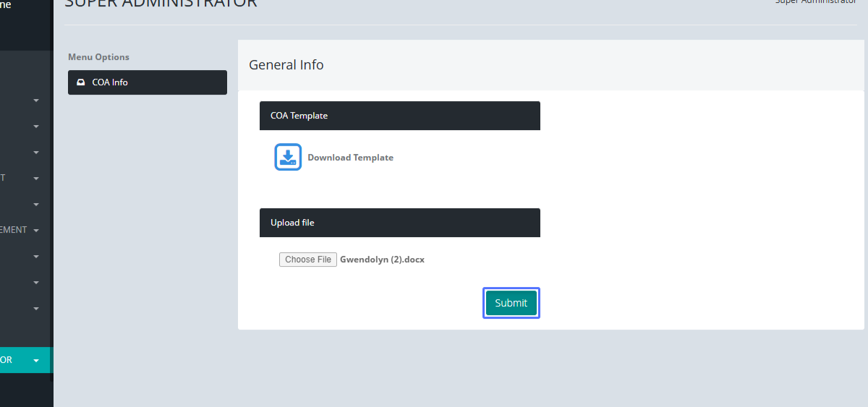Expand the sidebar item ending in "T"
The image size is (868, 407).
(36, 179)
